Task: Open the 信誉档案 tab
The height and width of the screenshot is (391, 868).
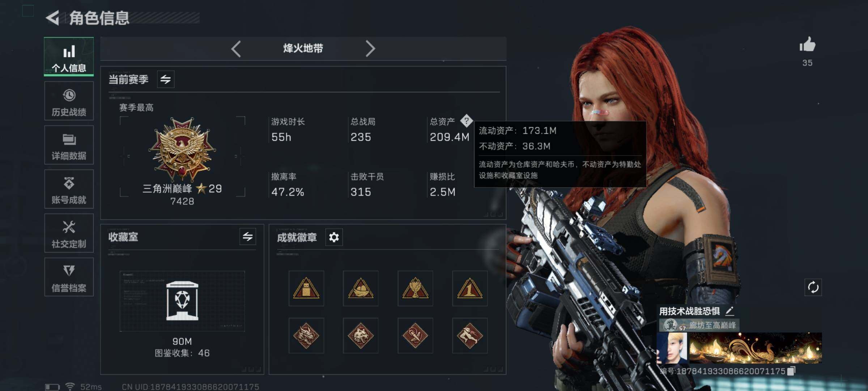Action: [x=69, y=277]
